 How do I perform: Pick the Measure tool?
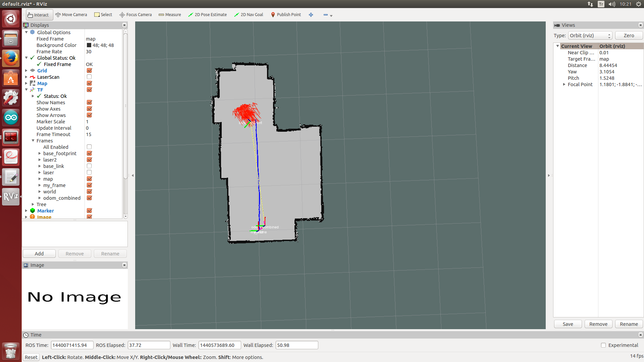pyautogui.click(x=170, y=15)
